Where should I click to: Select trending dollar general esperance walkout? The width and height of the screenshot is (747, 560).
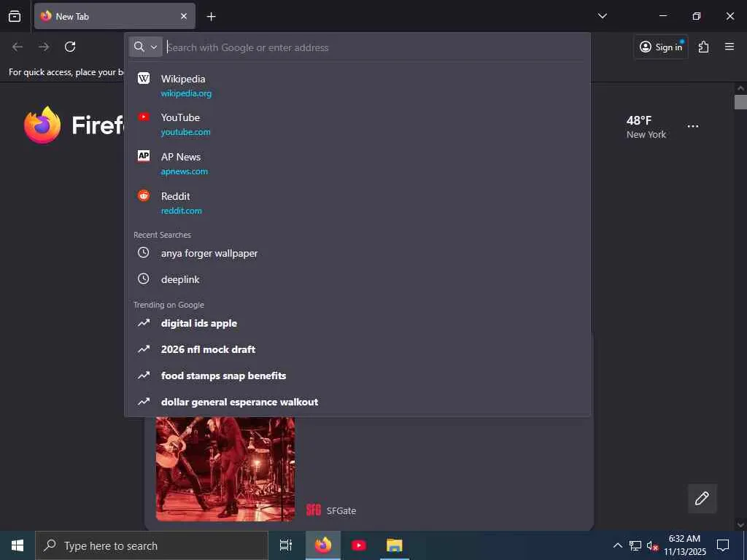357,402
